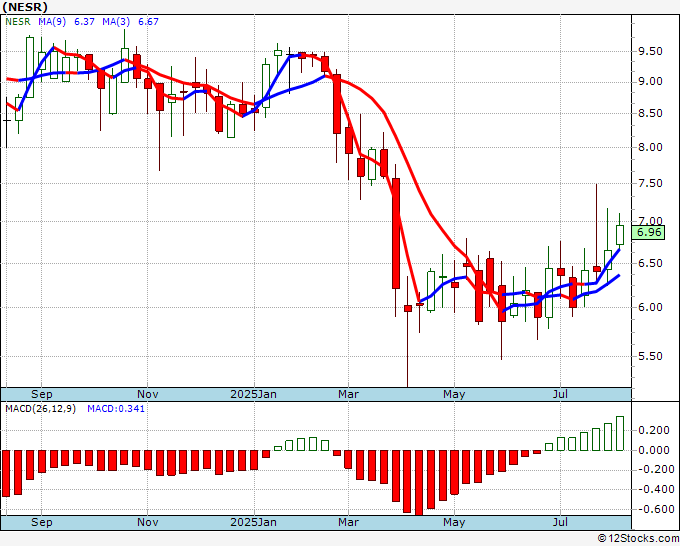Click the 0.200 MACD axis label
The height and width of the screenshot is (546, 680).
[654, 430]
